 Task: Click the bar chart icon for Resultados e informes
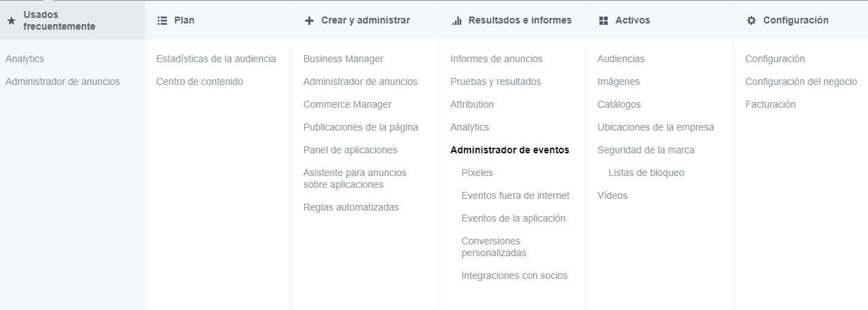456,21
